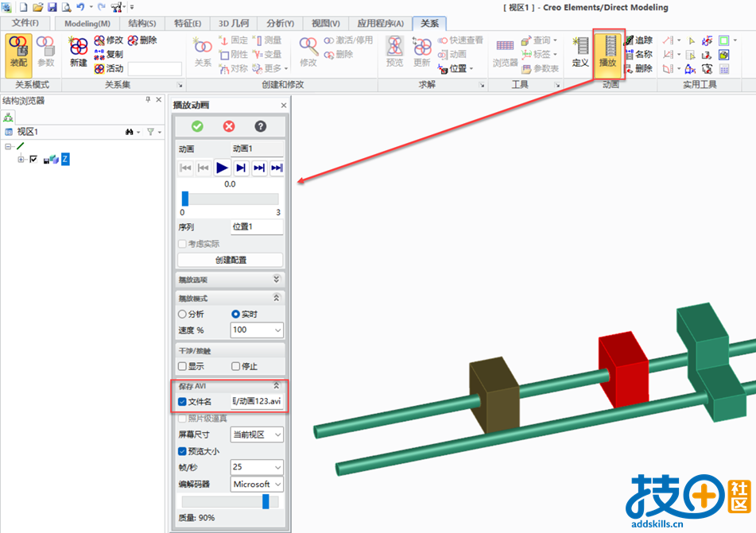Click the print preview icon in quick access toolbar
This screenshot has width=756, height=533.
(x=66, y=7)
